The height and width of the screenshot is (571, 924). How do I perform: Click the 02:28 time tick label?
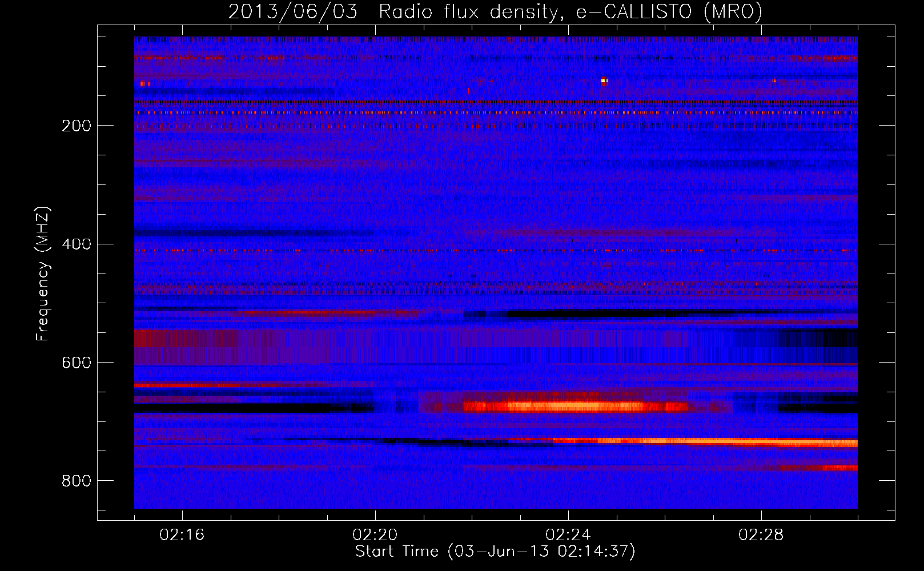pyautogui.click(x=761, y=535)
